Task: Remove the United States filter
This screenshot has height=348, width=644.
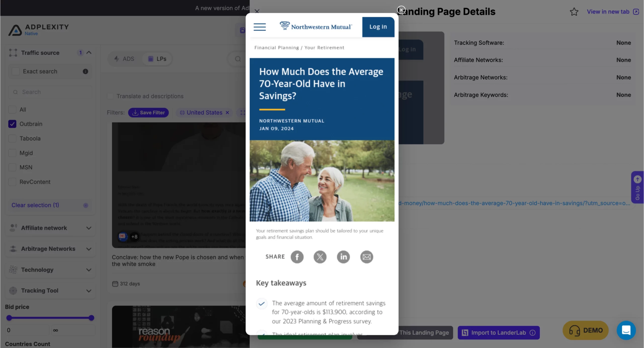Action: coord(227,113)
